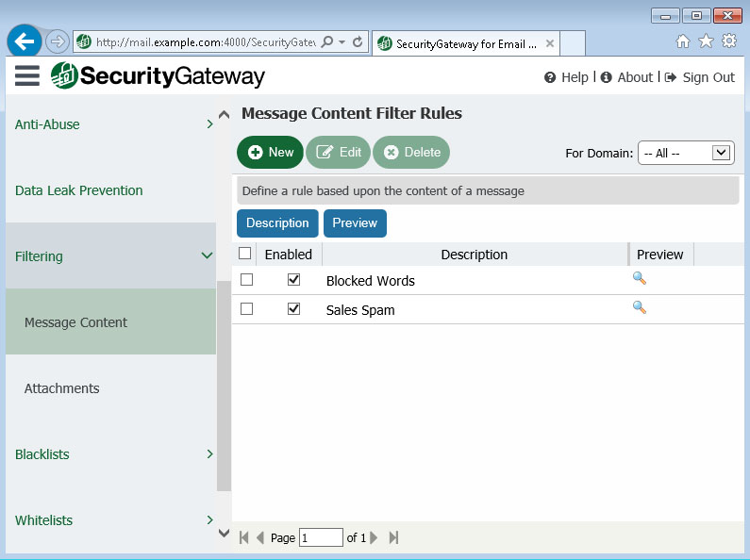Click the Blocked Words rule name
The image size is (750, 560).
(370, 281)
